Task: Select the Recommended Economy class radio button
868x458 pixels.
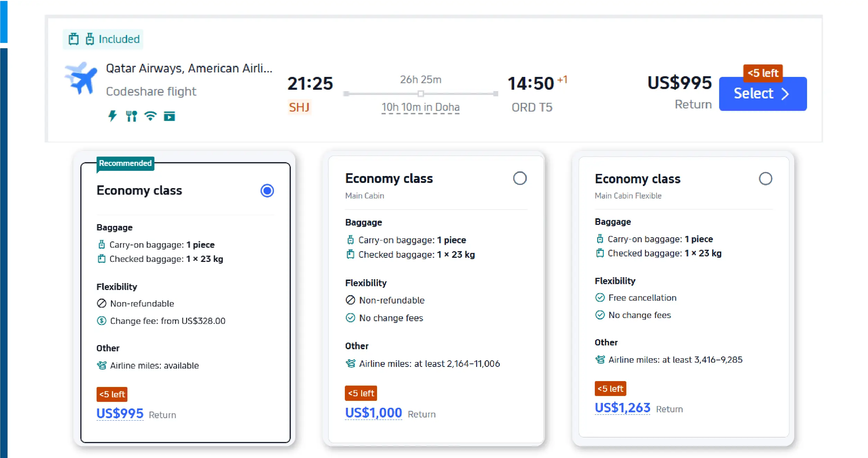Action: point(267,191)
